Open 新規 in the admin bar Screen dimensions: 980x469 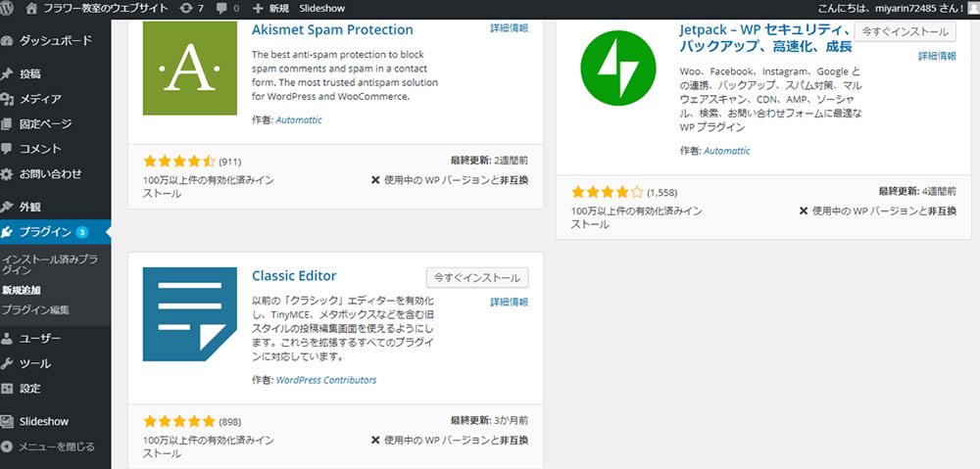click(280, 9)
